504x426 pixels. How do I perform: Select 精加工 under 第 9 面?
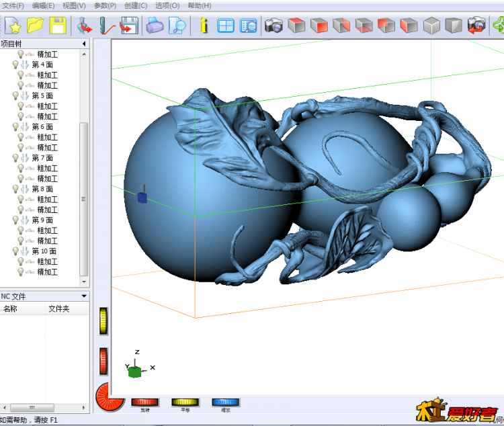pyautogui.click(x=47, y=241)
